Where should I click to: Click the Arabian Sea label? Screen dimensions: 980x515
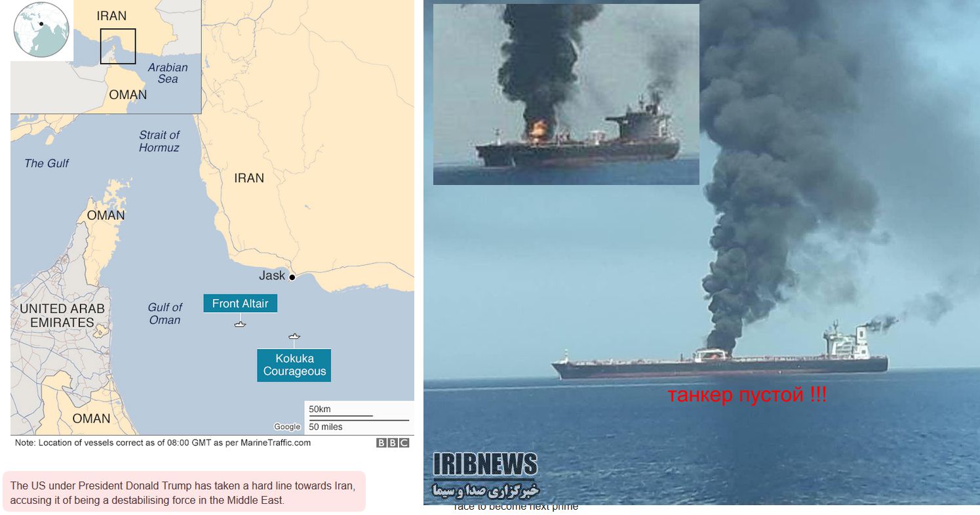(168, 72)
